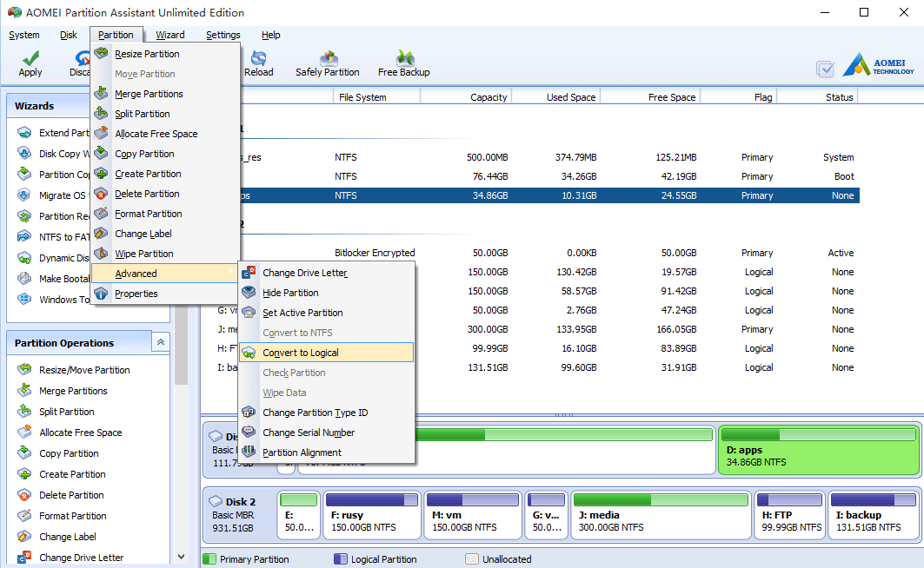Click Create Partition in Partition Operations
Image resolution: width=924 pixels, height=568 pixels.
pos(72,474)
